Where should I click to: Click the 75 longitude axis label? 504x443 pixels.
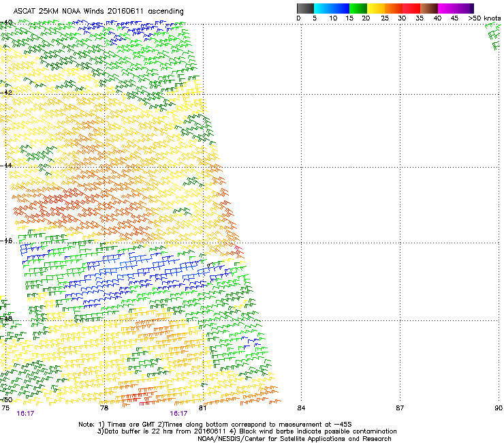(5, 408)
